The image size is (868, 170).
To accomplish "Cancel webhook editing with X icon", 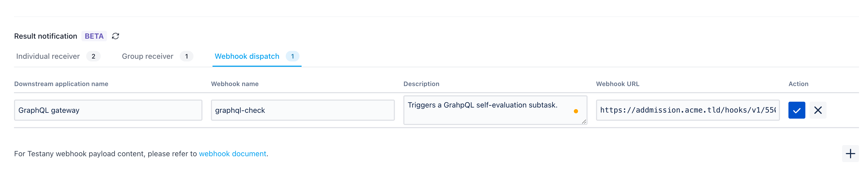I will [x=818, y=110].
